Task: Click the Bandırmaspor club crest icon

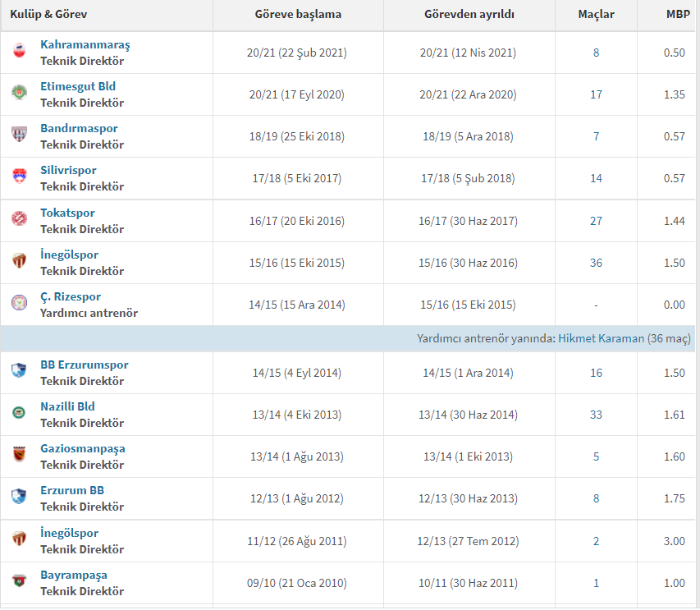Action: click(x=19, y=135)
